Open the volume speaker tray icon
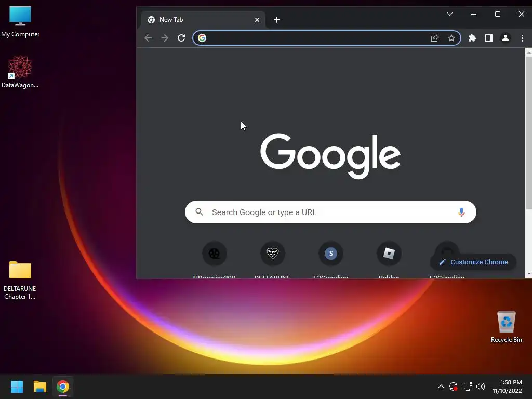The height and width of the screenshot is (399, 532). 481,387
